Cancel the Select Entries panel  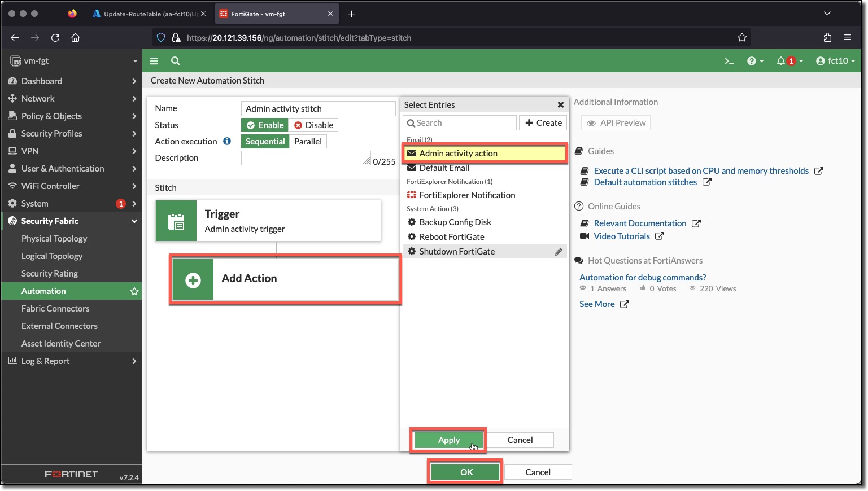coord(520,440)
